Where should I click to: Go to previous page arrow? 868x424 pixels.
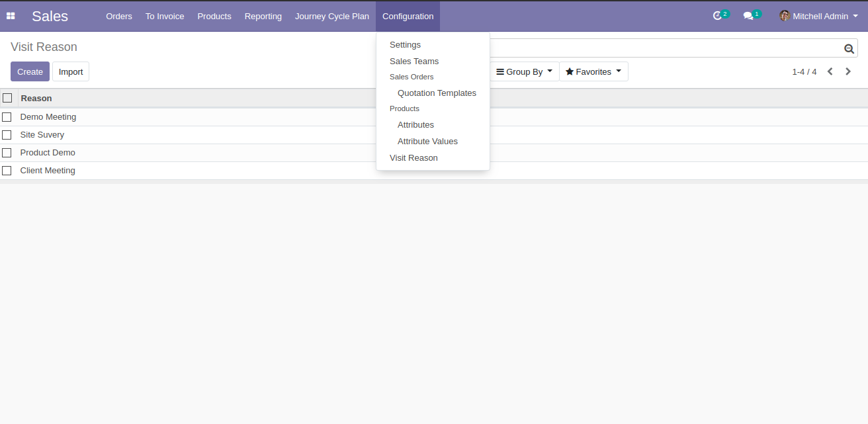point(830,71)
